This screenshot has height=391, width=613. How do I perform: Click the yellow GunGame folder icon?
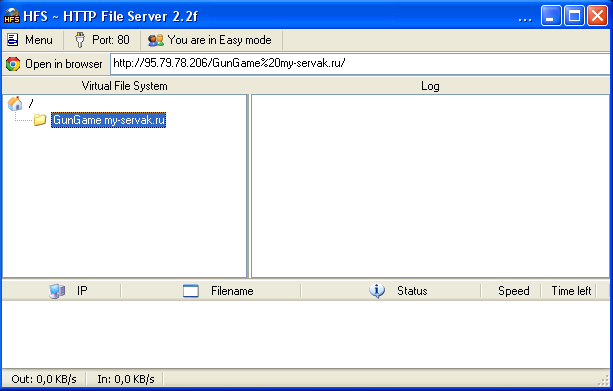[40, 120]
